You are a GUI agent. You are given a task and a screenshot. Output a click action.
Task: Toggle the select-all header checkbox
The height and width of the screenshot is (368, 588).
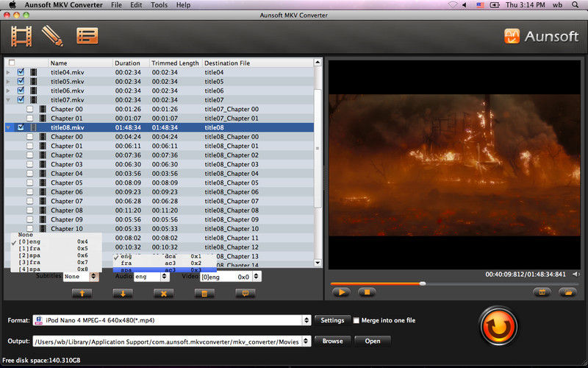(x=12, y=63)
